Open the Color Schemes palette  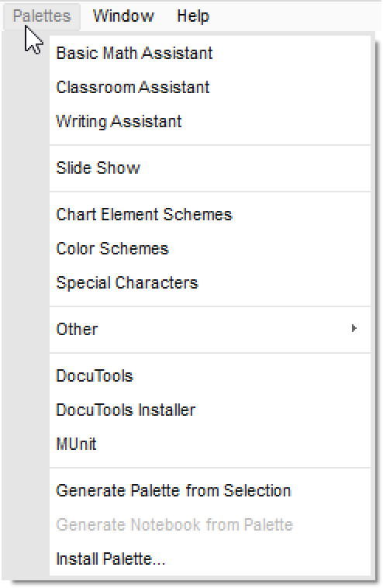tap(210, 249)
